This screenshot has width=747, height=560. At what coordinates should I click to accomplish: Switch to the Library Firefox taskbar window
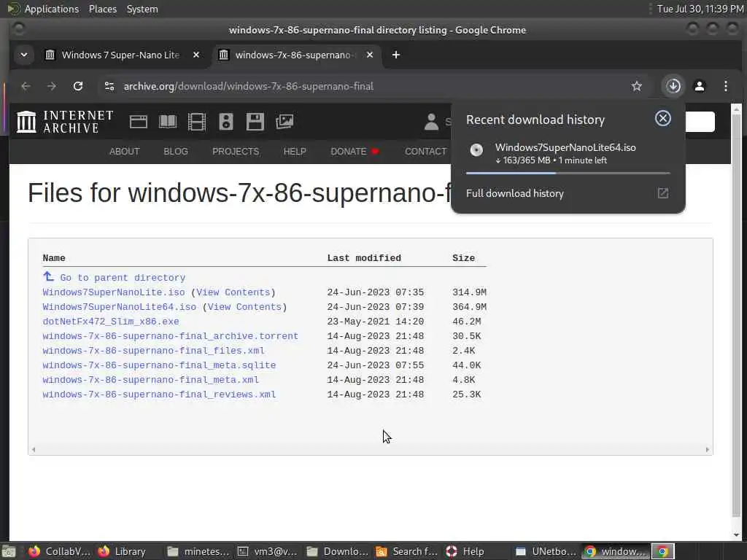(122, 551)
